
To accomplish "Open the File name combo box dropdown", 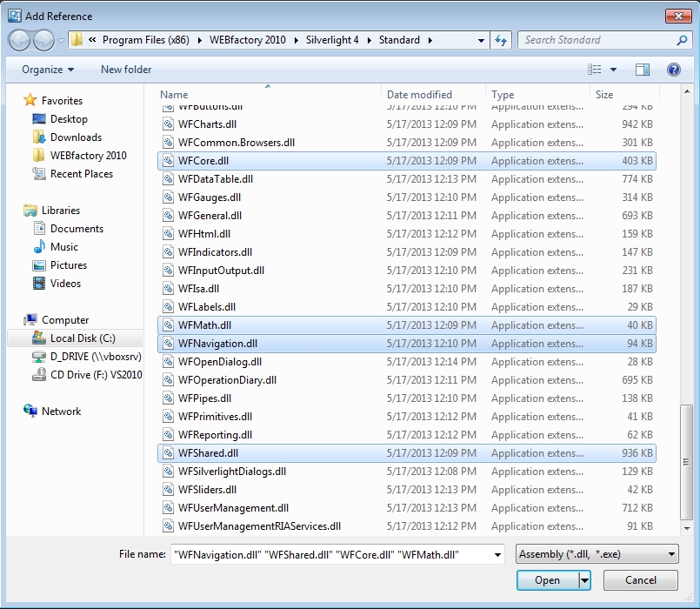I will point(498,553).
